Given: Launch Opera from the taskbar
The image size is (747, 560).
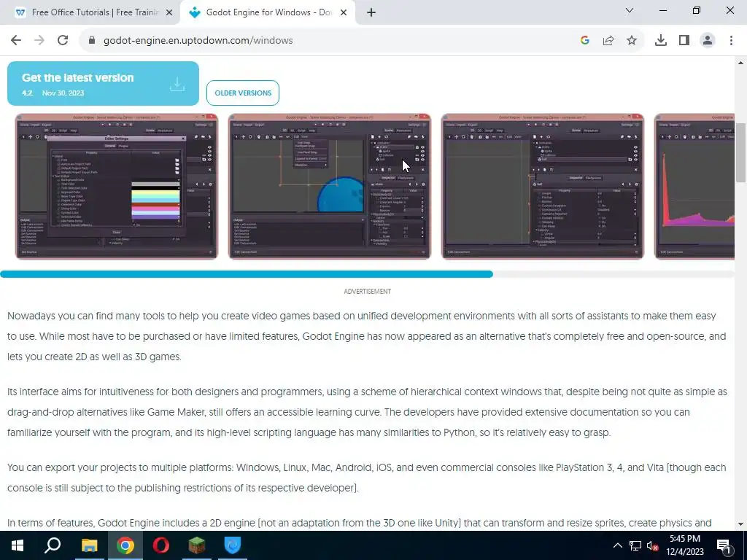Looking at the screenshot, I should (x=161, y=545).
